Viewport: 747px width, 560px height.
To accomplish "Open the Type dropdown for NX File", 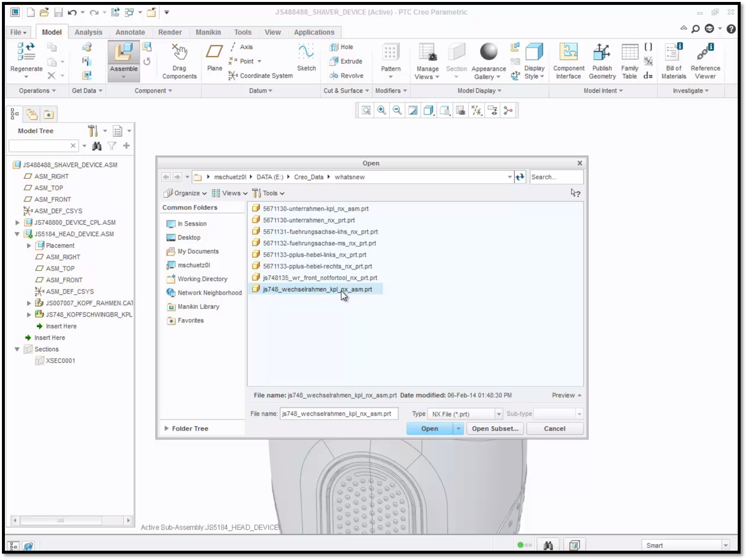I will pos(499,414).
